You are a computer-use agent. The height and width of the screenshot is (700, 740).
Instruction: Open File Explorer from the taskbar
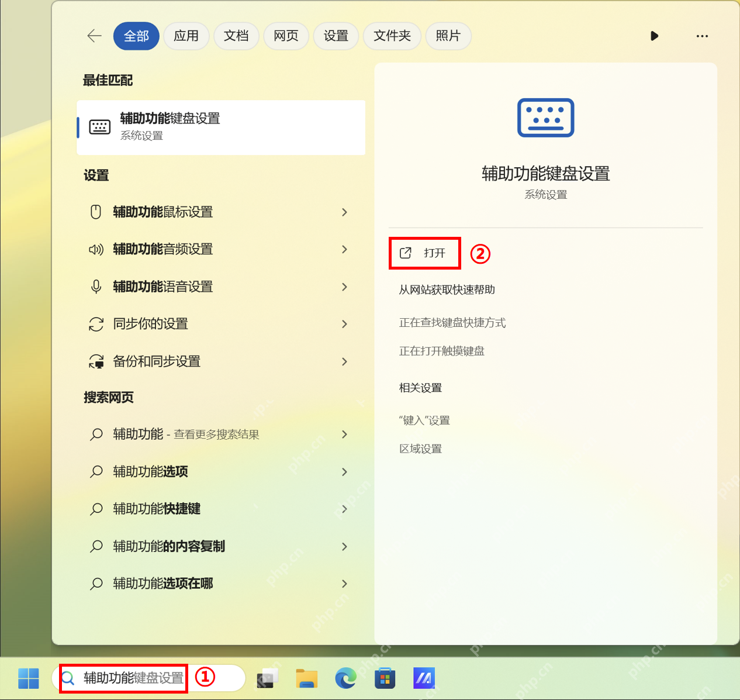(306, 678)
